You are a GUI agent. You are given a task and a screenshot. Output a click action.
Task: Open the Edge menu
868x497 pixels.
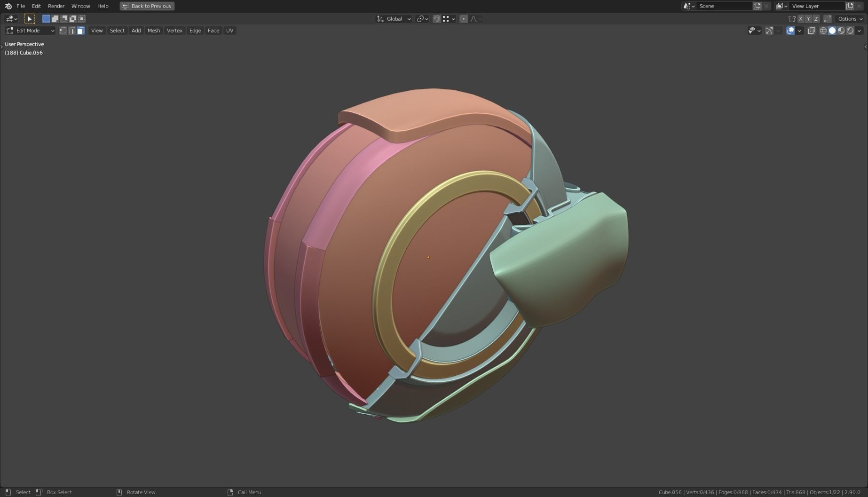pos(195,31)
